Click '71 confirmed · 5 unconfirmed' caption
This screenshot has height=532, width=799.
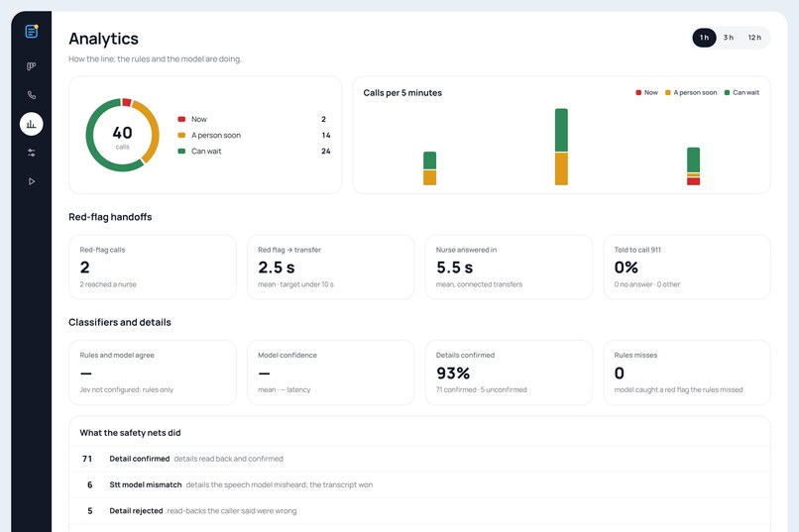point(481,390)
